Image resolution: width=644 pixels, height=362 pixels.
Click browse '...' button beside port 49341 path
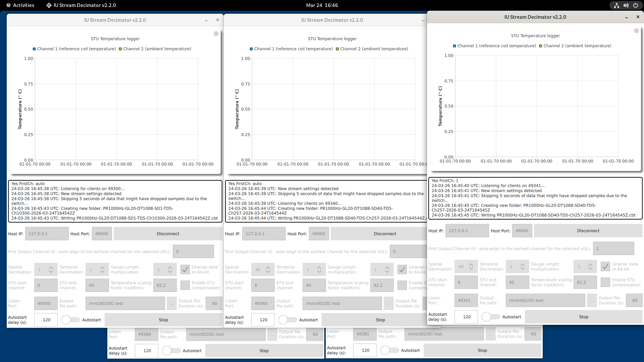point(592,301)
